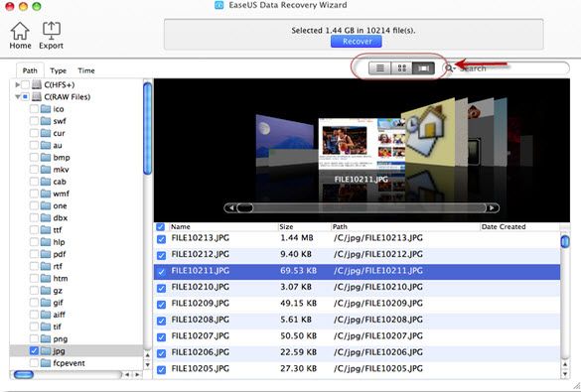Select the ico folder icon
This screenshot has width=581, height=392.
pyautogui.click(x=46, y=109)
